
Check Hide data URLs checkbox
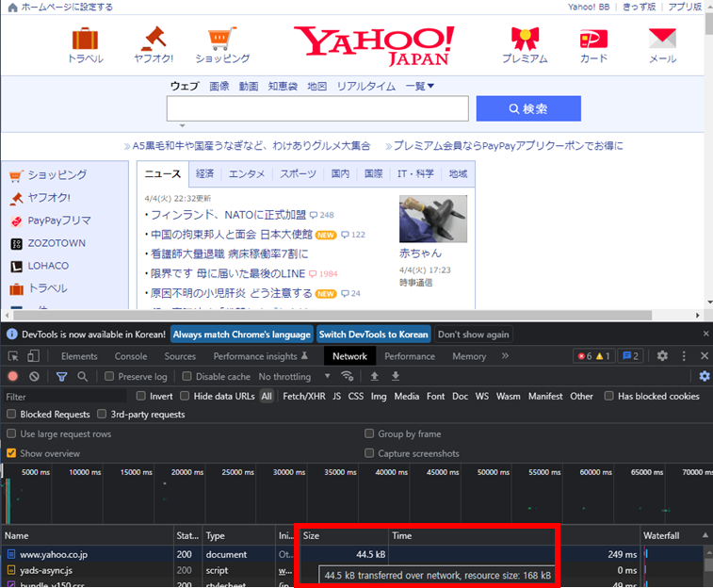[x=185, y=396]
